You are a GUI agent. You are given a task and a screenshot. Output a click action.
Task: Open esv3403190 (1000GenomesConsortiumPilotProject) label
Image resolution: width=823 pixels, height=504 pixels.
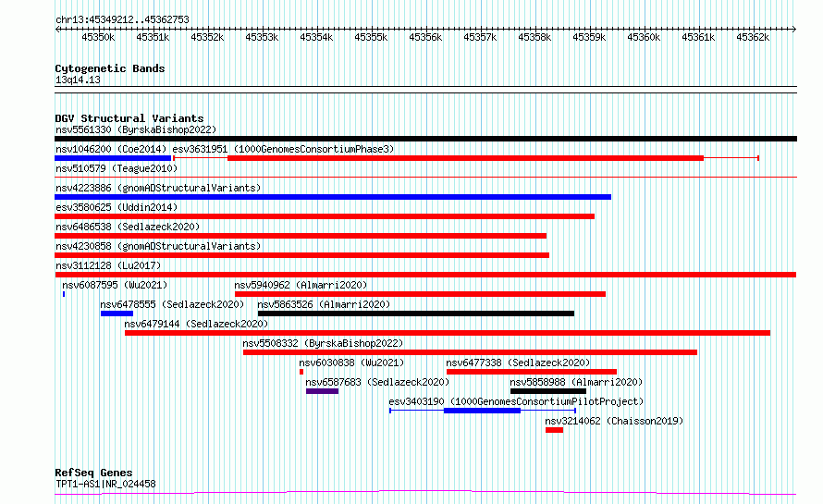516,401
